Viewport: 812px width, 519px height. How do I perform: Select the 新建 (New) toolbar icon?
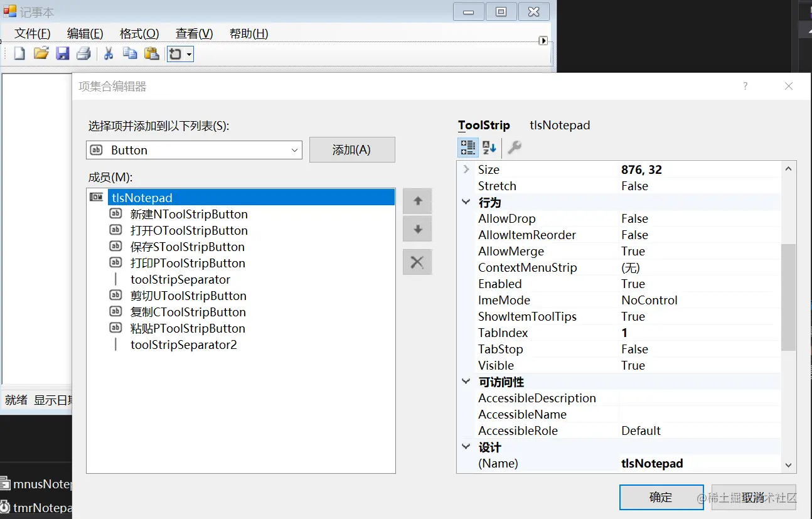tap(19, 53)
